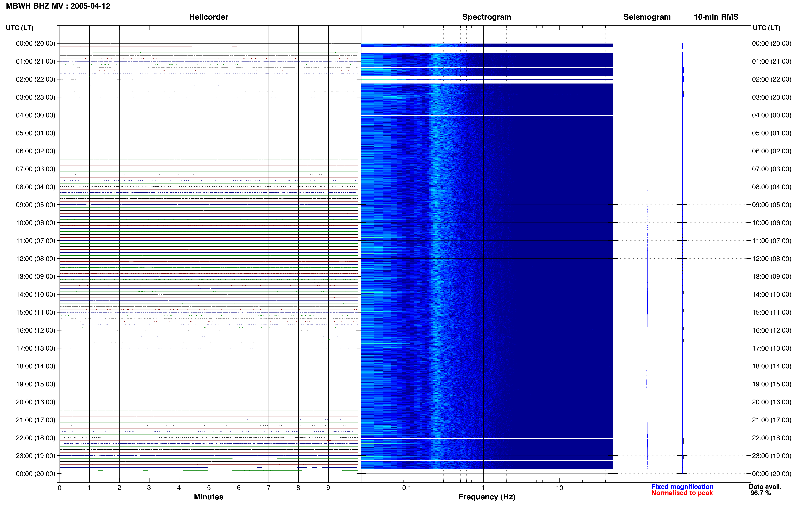Screen dimensions: 812x508
Task: Click 14:00 (10:00) on the Helicorder time axis
Action: (36, 294)
